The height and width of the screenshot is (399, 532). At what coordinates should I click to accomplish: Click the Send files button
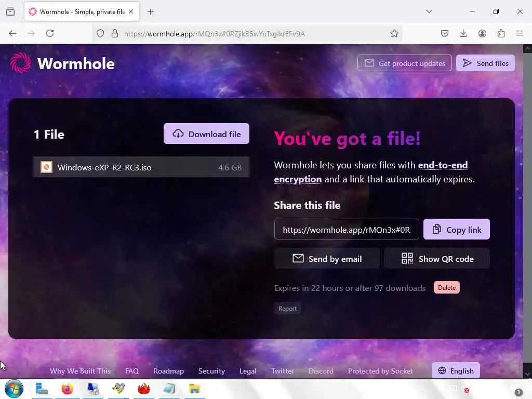tap(485, 63)
